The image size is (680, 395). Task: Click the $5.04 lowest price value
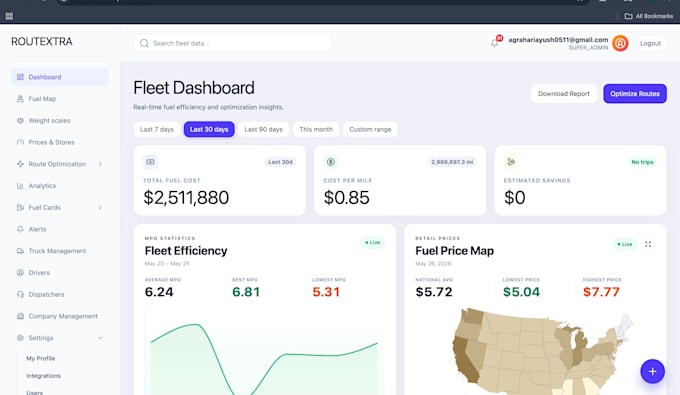[521, 292]
